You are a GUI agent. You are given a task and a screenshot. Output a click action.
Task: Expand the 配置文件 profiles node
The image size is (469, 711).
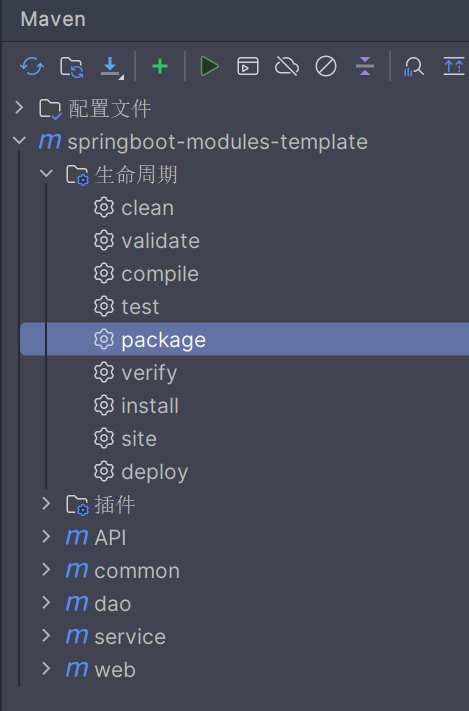point(19,108)
